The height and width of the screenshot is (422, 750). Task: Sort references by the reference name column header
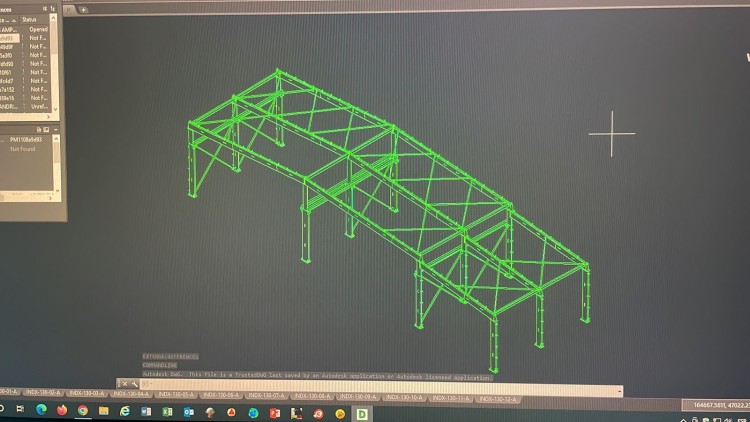(10, 20)
